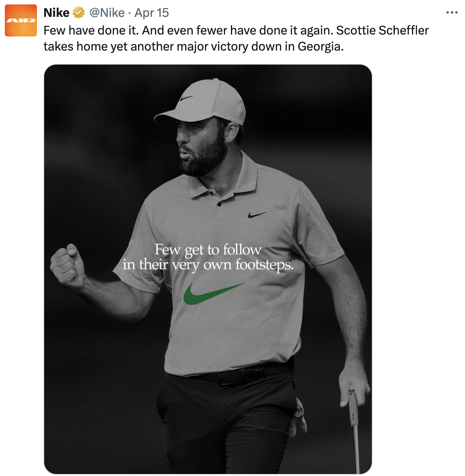Image resolution: width=465 pixels, height=476 pixels.
Task: Click the polo shirt collar button
Action: pyautogui.click(x=219, y=204)
